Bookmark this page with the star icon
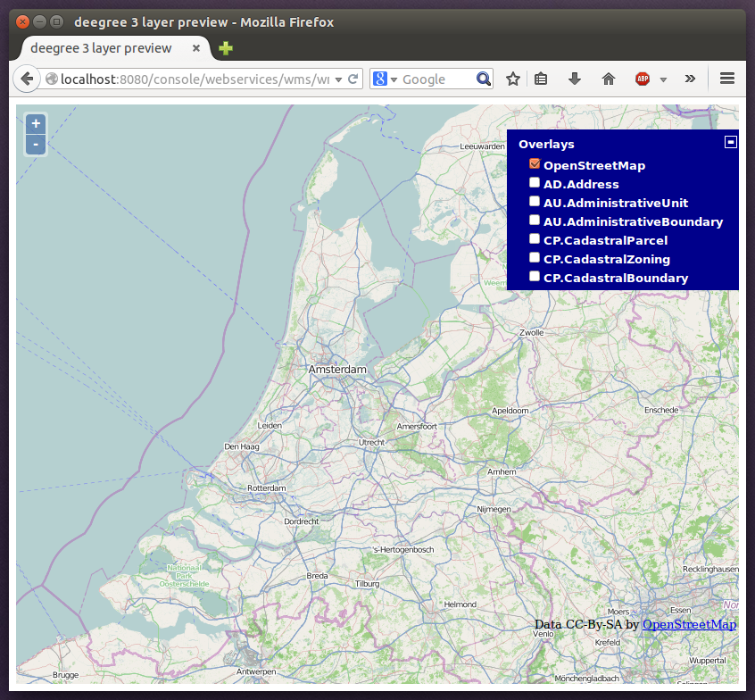Viewport: 755px width, 700px height. 512,79
